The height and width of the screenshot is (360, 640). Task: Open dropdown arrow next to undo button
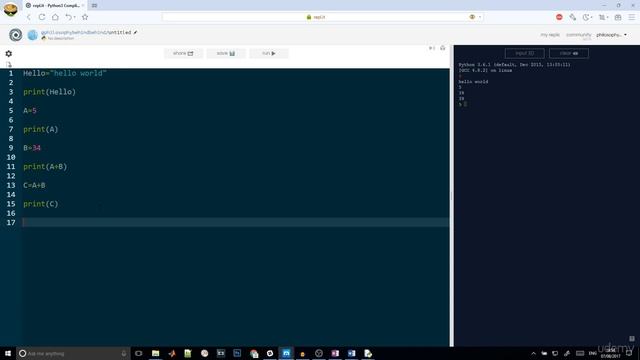click(75, 17)
